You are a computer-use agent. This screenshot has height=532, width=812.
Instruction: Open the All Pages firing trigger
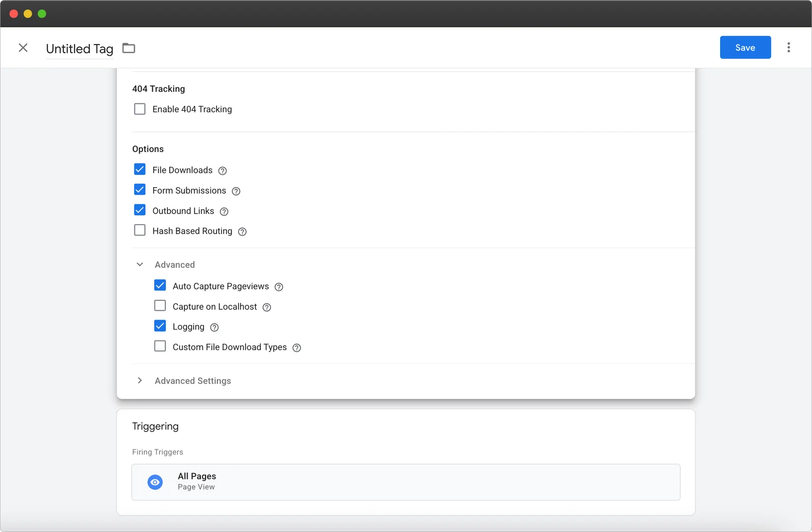pos(405,482)
